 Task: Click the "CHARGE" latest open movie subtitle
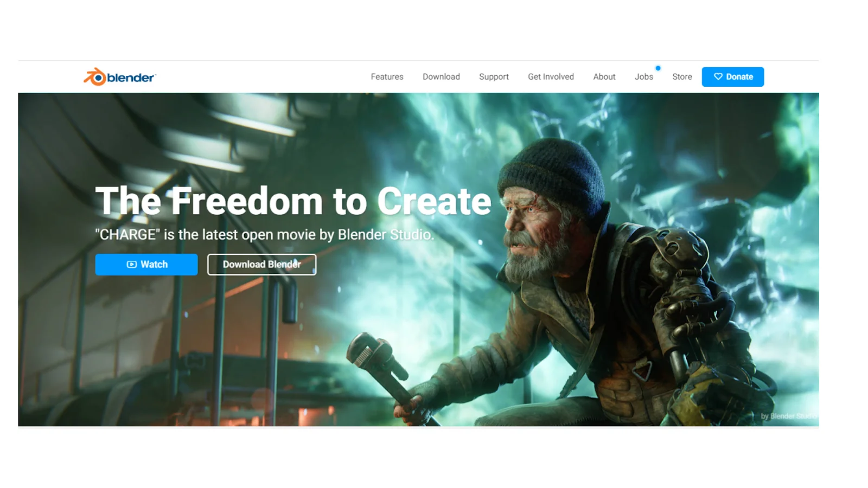264,235
